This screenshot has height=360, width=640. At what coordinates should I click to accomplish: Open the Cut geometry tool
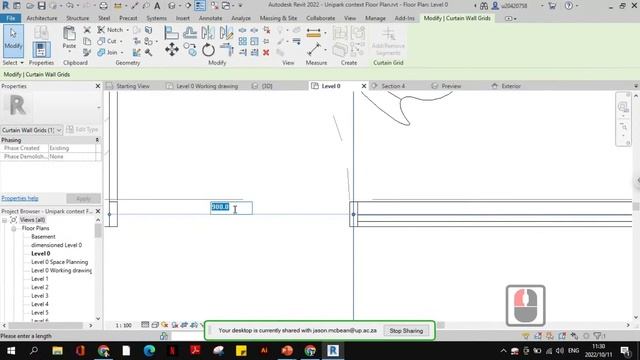[x=108, y=41]
